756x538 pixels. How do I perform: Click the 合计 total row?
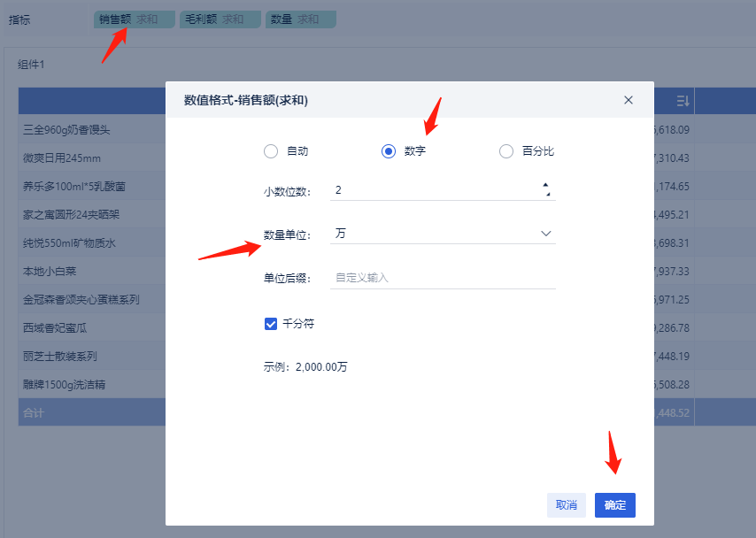[x=34, y=412]
